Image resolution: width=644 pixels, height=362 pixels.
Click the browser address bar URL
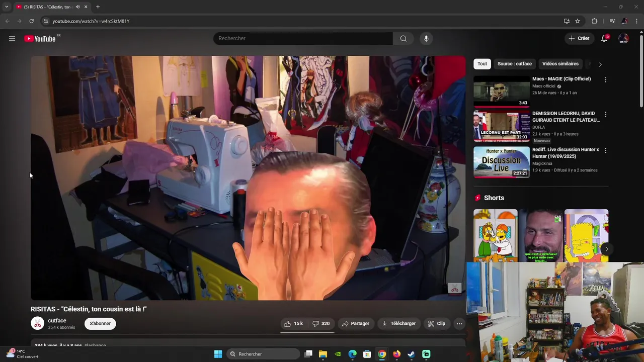tap(91, 21)
